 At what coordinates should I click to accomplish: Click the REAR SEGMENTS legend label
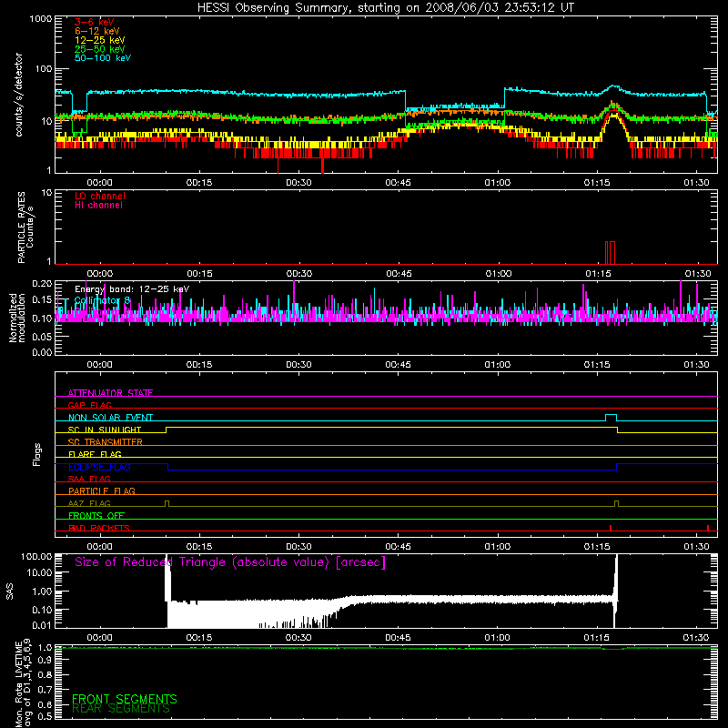(121, 709)
